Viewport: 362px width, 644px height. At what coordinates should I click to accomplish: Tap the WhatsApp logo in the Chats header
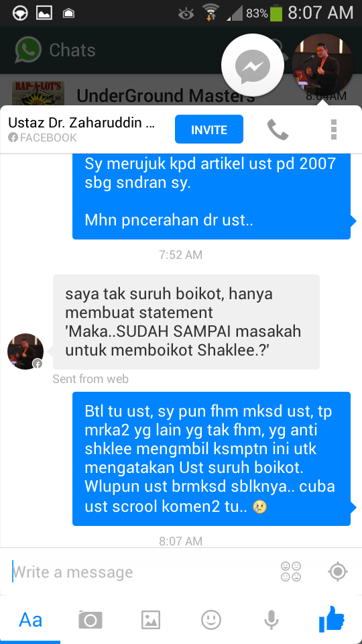[x=28, y=50]
